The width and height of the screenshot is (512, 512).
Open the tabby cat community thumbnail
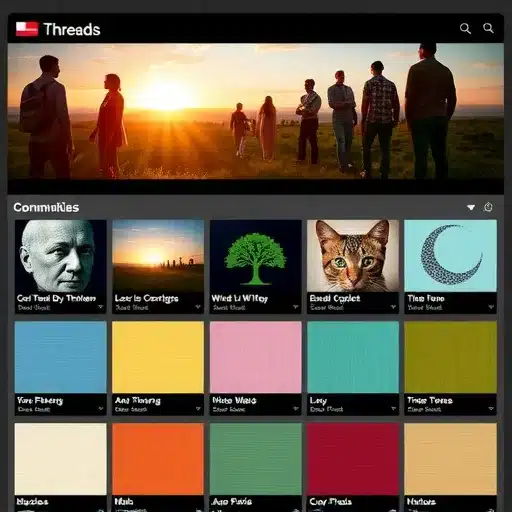[x=353, y=256]
